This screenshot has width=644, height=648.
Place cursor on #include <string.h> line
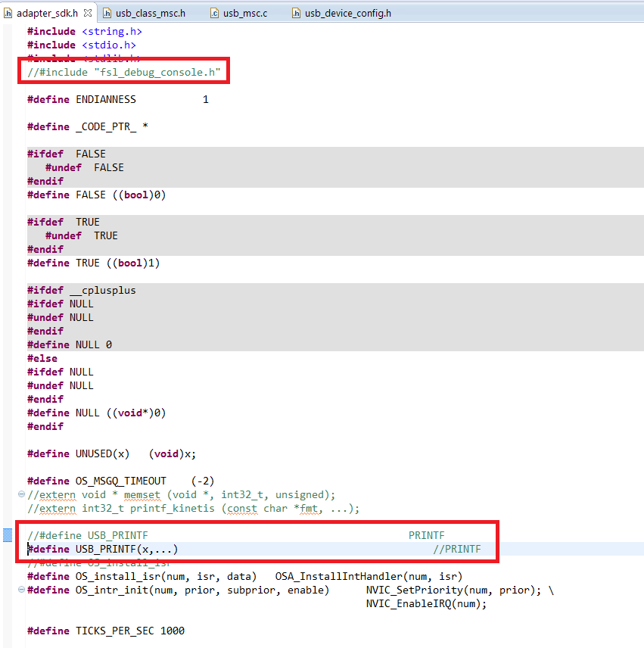(85, 31)
